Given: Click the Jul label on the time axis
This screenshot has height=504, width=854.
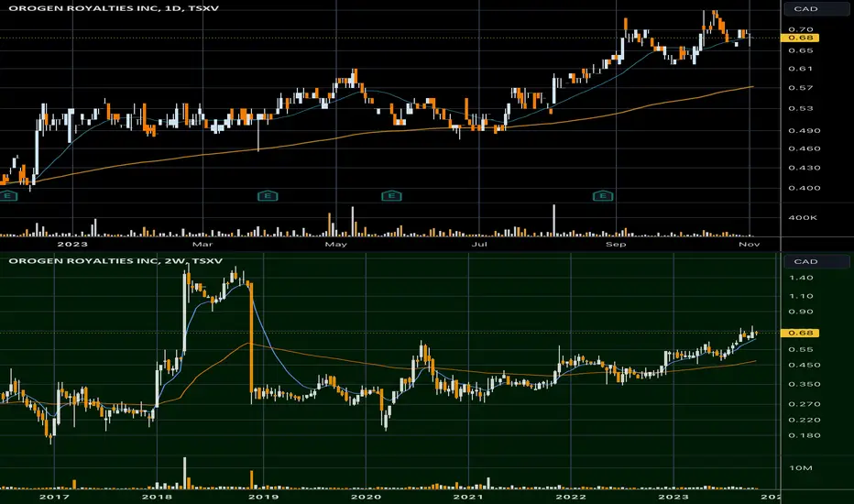Looking at the screenshot, I should point(478,244).
